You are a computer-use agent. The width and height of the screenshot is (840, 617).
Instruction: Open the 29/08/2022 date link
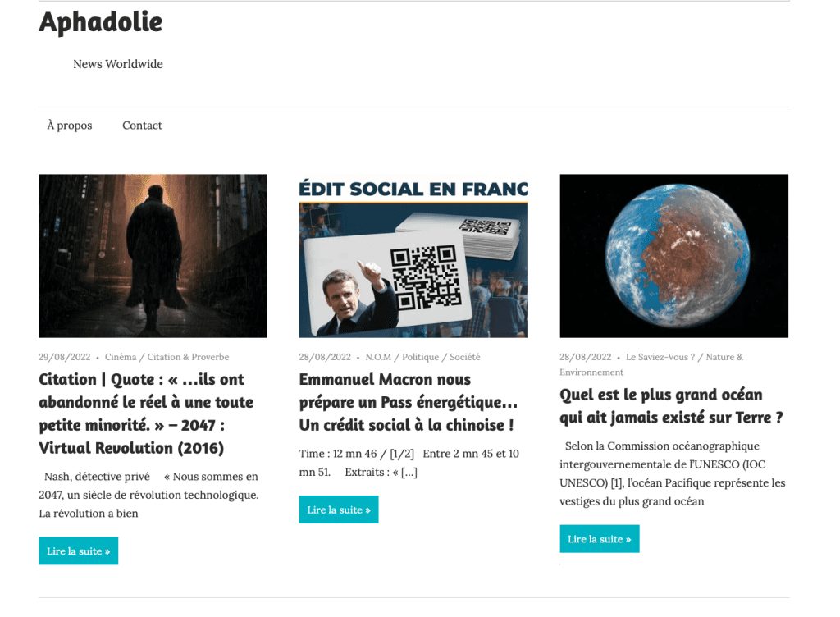[64, 357]
